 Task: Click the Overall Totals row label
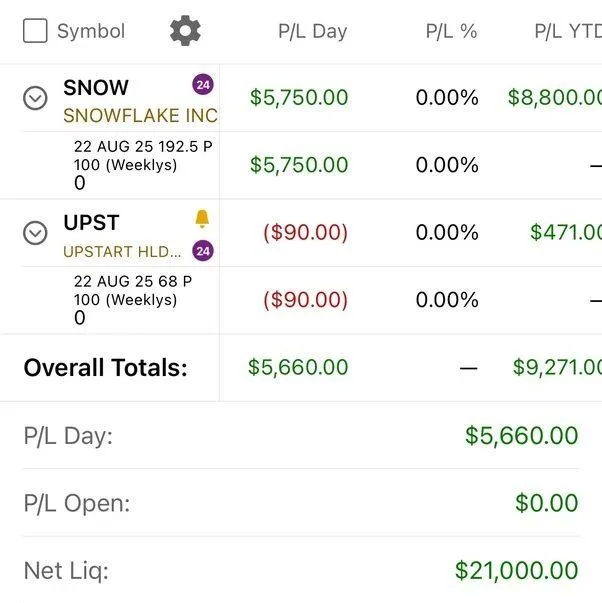click(106, 367)
